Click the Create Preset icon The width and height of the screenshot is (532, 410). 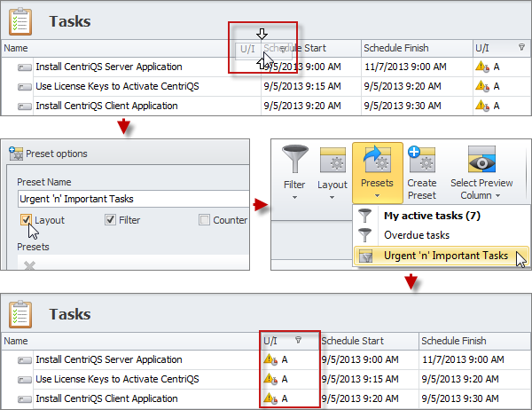point(422,159)
